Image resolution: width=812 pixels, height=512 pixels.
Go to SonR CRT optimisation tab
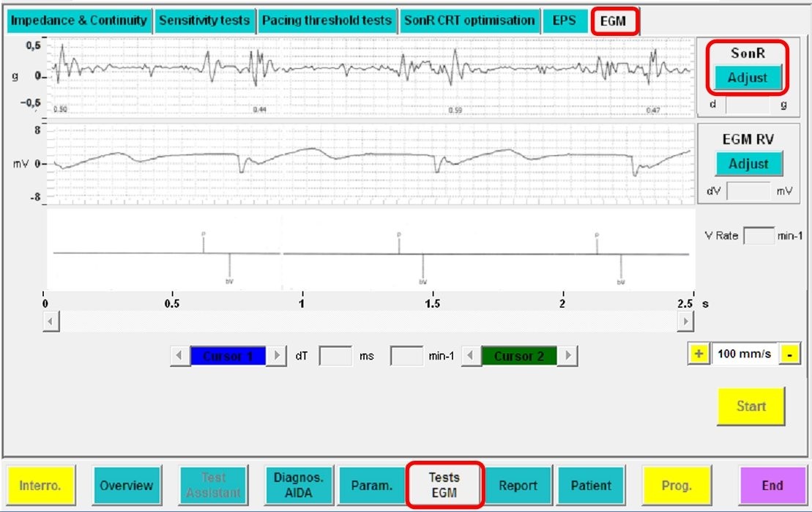click(469, 21)
